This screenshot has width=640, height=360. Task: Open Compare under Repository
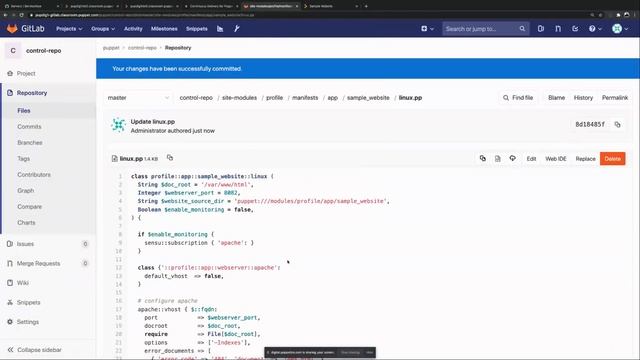(x=29, y=207)
